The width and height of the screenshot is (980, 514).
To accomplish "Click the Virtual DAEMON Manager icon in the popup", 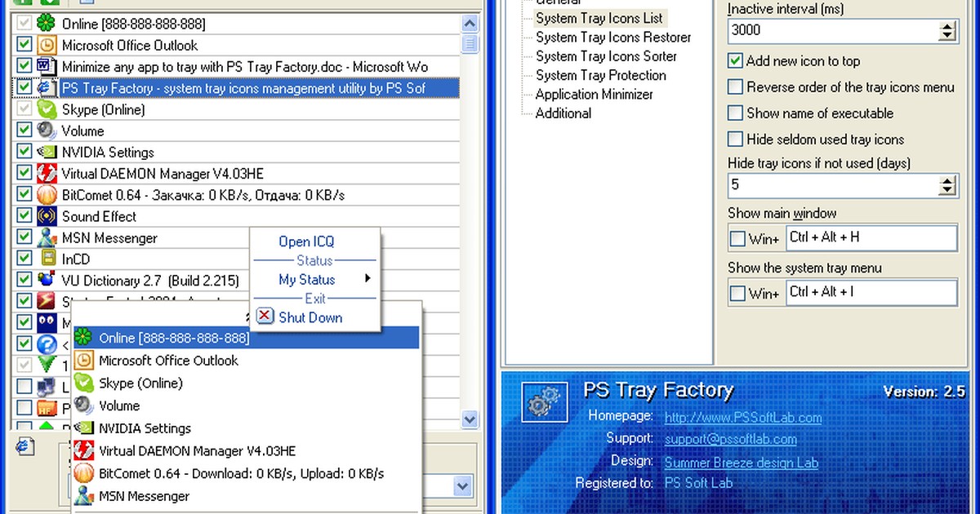I will coord(84,450).
